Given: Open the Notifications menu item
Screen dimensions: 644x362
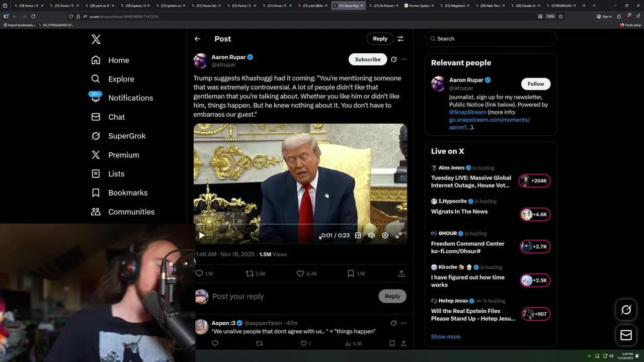Looking at the screenshot, I should [x=130, y=98].
